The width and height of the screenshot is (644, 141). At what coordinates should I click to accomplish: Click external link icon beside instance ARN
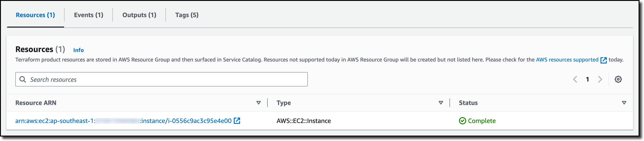[x=237, y=121]
